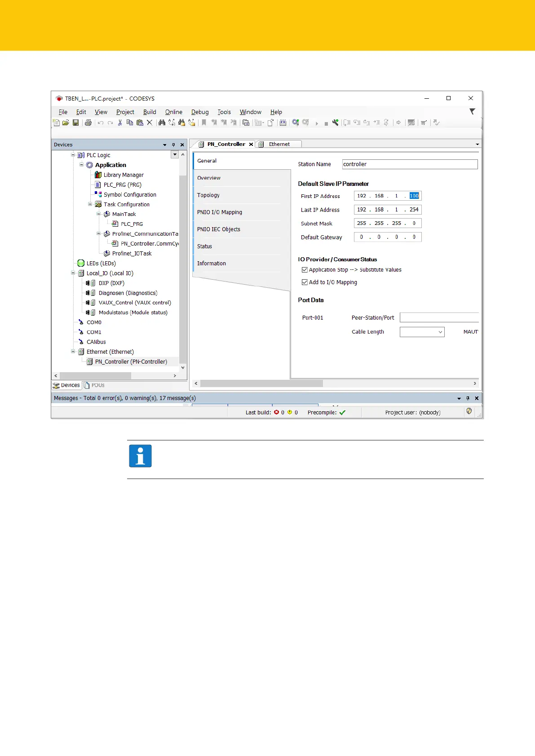Click the Precompile status indicator
535x756 pixels.
(x=327, y=413)
